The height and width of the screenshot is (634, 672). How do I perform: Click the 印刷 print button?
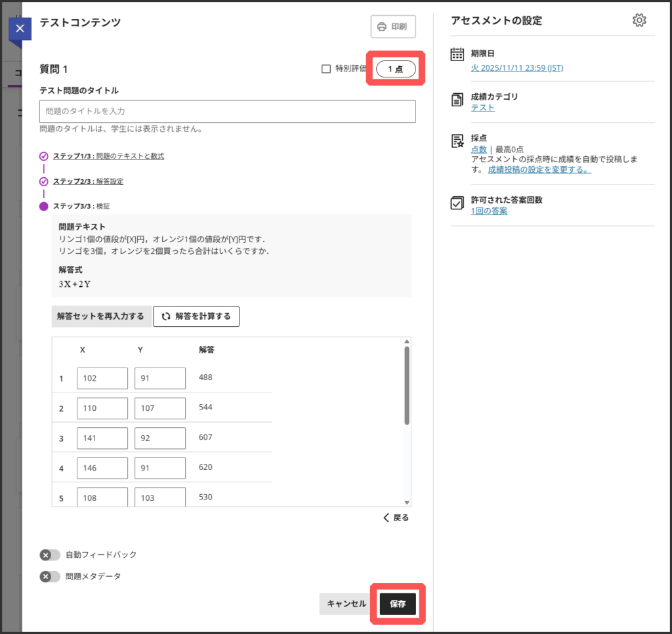392,27
